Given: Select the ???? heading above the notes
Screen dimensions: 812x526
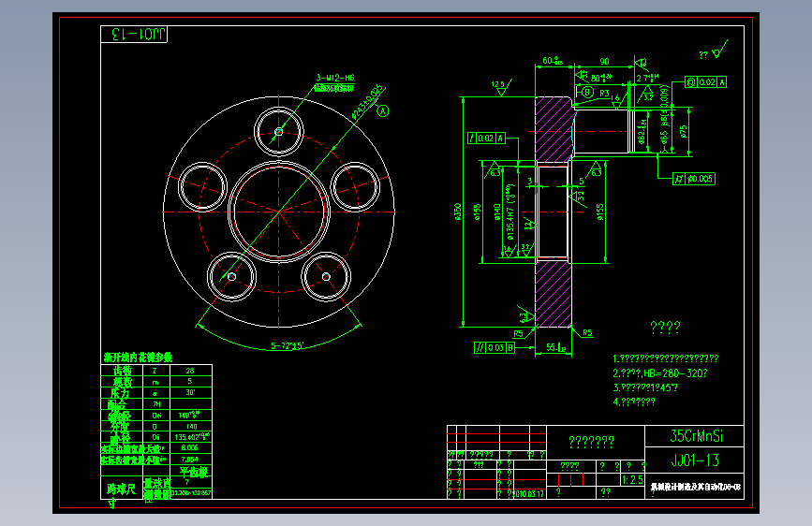Looking at the screenshot, I should (x=665, y=328).
